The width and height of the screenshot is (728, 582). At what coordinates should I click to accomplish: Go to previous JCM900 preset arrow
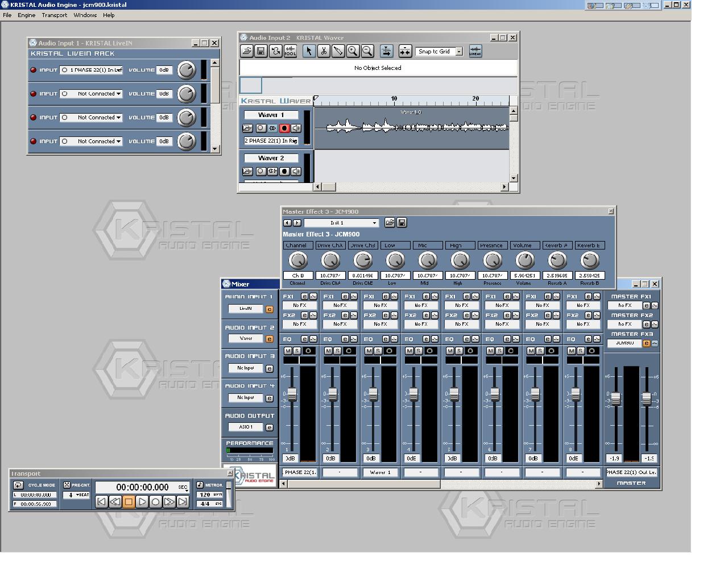click(287, 223)
